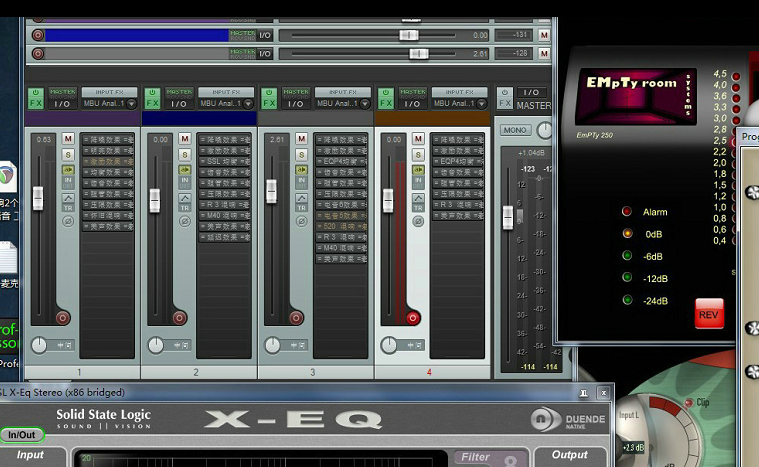Click track 4 pan knob
Image resolution: width=759 pixels, height=467 pixels.
coord(389,345)
